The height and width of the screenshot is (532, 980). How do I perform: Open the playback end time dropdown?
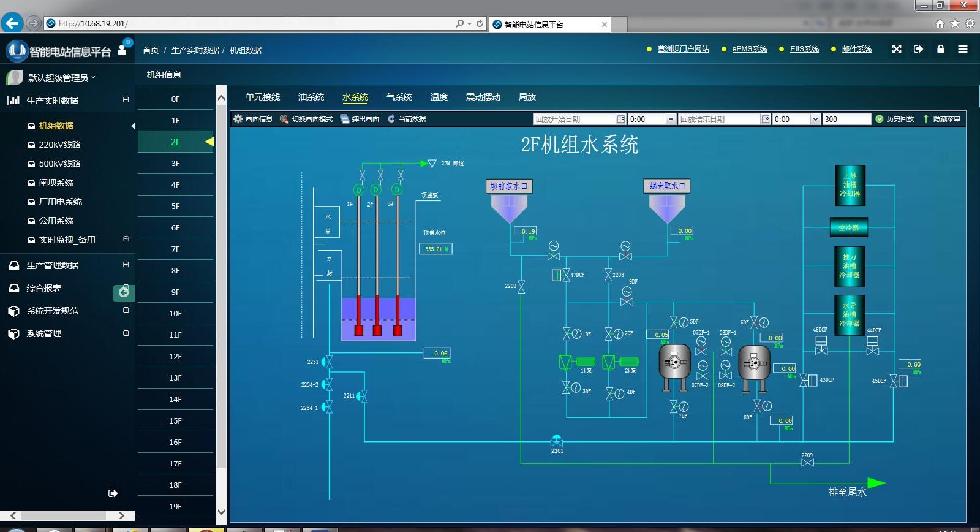815,119
